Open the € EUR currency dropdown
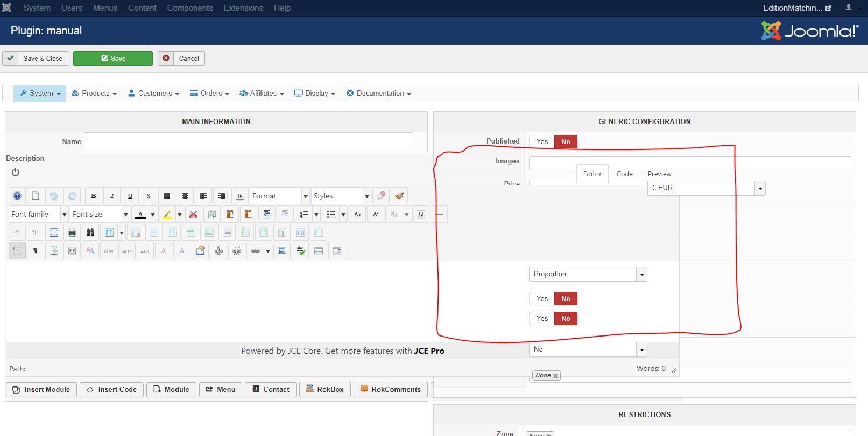This screenshot has width=868, height=436. pyautogui.click(x=706, y=188)
